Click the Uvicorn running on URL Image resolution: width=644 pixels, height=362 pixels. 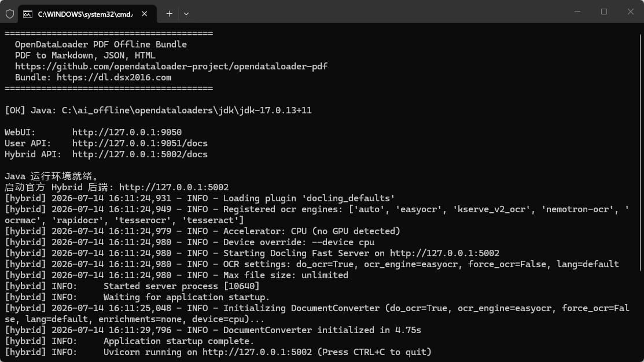(x=257, y=352)
